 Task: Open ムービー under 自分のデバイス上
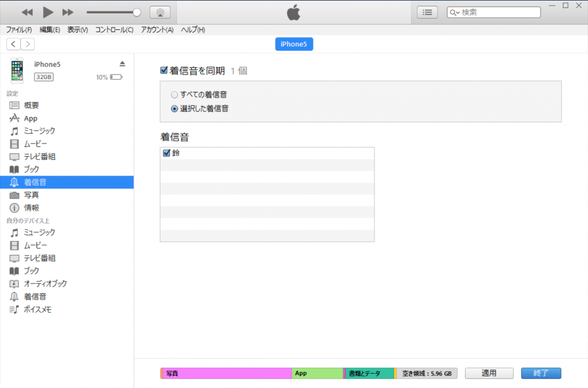coord(67,246)
